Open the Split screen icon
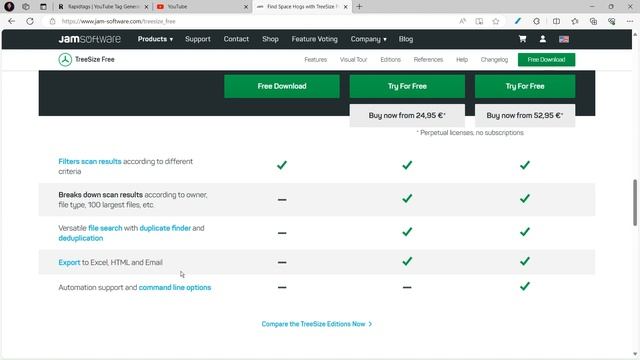Screen dimensions: 640x360 [556, 21]
